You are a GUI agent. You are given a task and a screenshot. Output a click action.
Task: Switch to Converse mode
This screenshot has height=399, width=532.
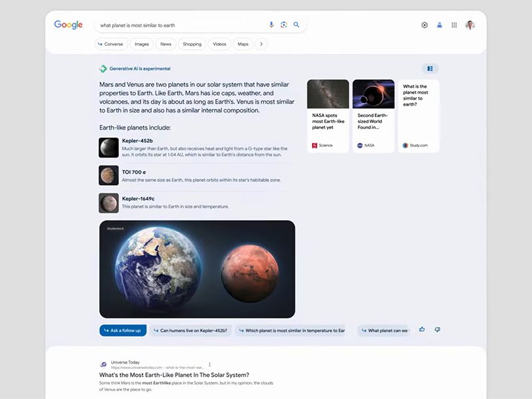(x=111, y=44)
